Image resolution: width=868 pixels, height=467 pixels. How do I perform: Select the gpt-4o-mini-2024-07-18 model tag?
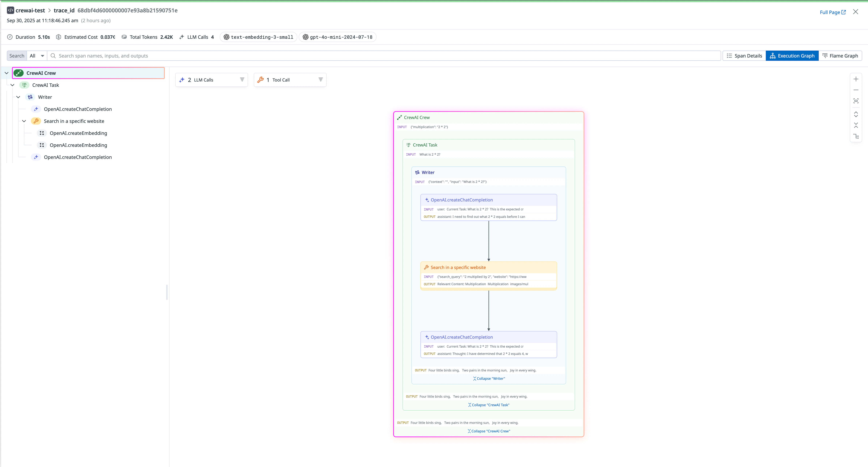(338, 37)
